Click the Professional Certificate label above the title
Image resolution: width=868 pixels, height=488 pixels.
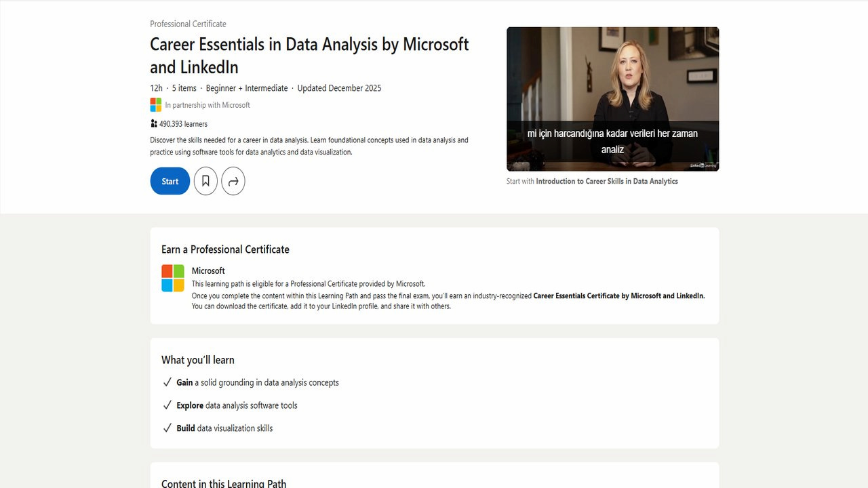pos(188,24)
